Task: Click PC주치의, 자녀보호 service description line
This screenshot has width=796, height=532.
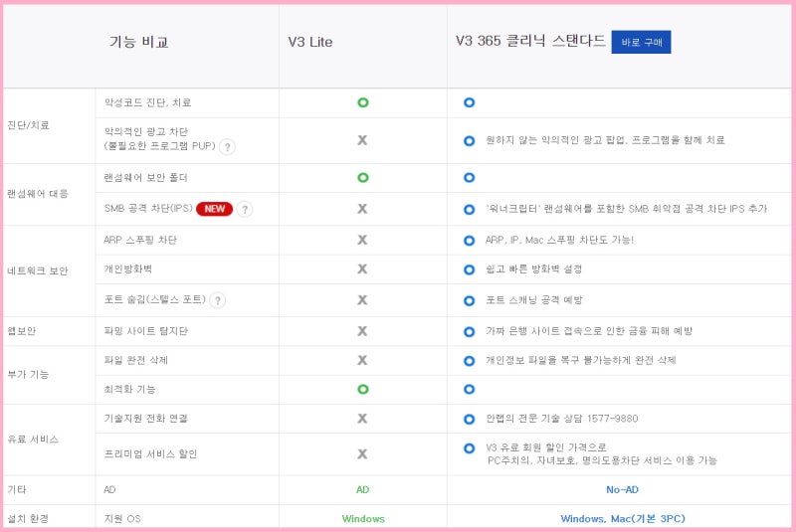Action: [x=602, y=460]
